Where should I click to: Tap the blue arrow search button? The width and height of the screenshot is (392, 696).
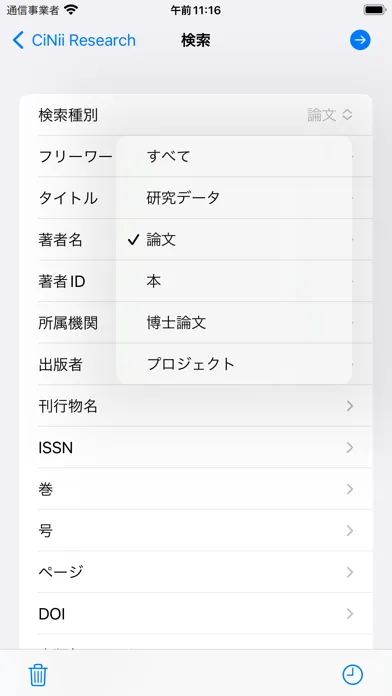click(360, 40)
